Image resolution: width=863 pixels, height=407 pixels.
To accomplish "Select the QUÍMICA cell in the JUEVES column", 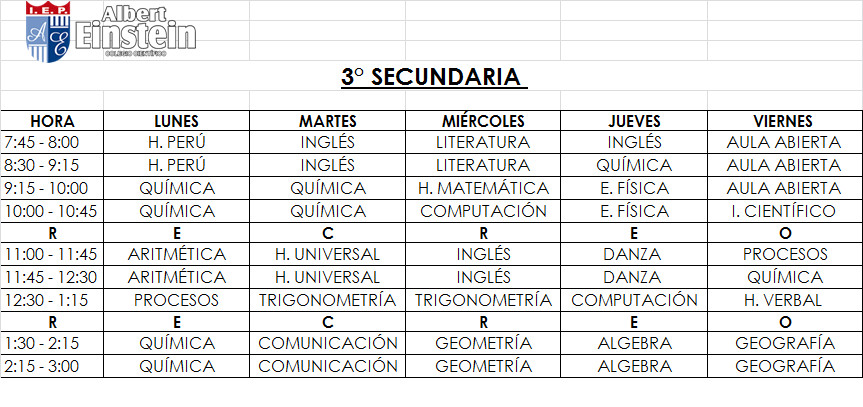I will tap(634, 165).
